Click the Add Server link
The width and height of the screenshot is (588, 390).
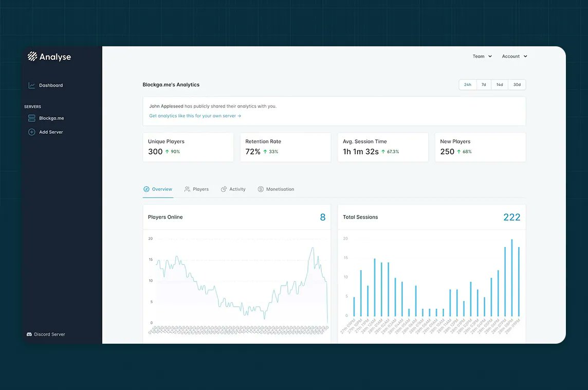click(x=46, y=132)
